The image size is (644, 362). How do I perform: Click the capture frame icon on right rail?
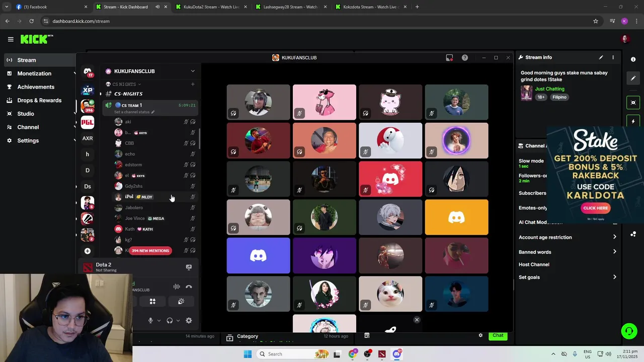point(633,103)
